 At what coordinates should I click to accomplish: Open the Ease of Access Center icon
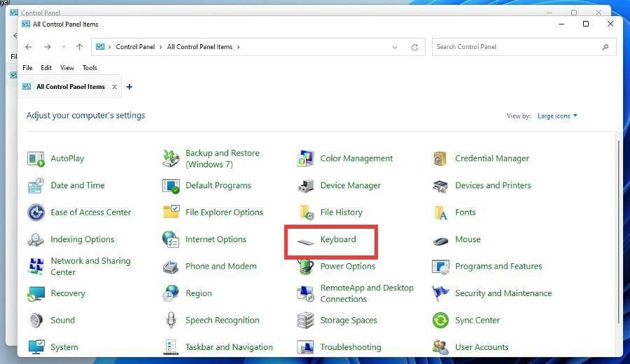(36, 213)
